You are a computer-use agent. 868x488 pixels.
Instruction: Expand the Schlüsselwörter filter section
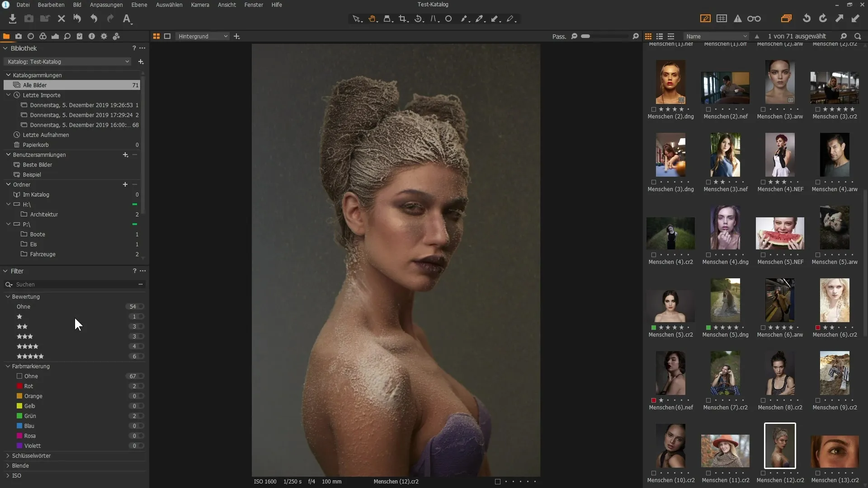click(x=8, y=455)
